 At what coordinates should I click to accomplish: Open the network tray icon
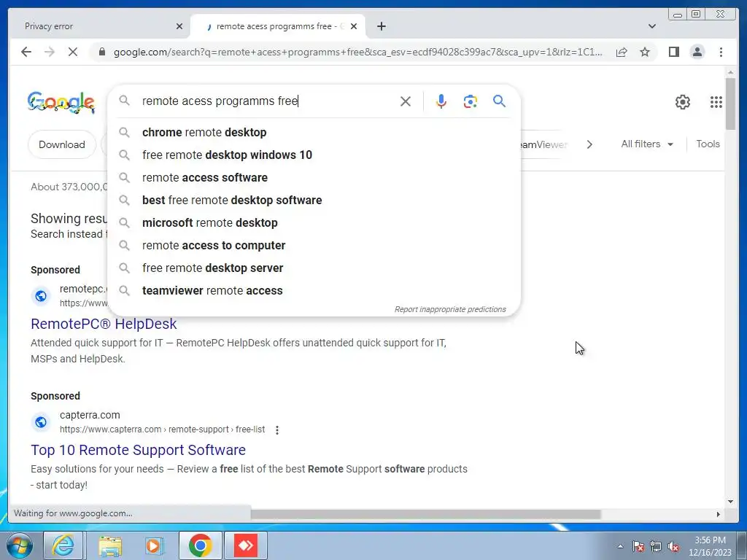(x=656, y=546)
